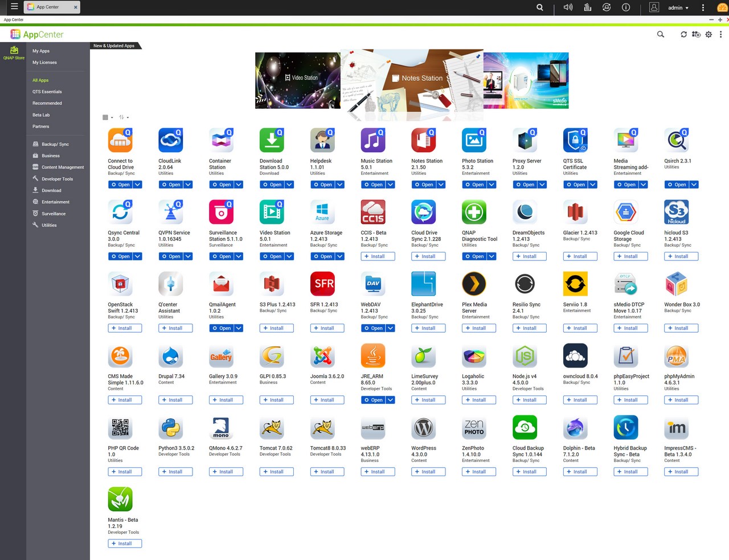Open the grid view mode dropdown
The height and width of the screenshot is (560, 729).
click(x=108, y=117)
